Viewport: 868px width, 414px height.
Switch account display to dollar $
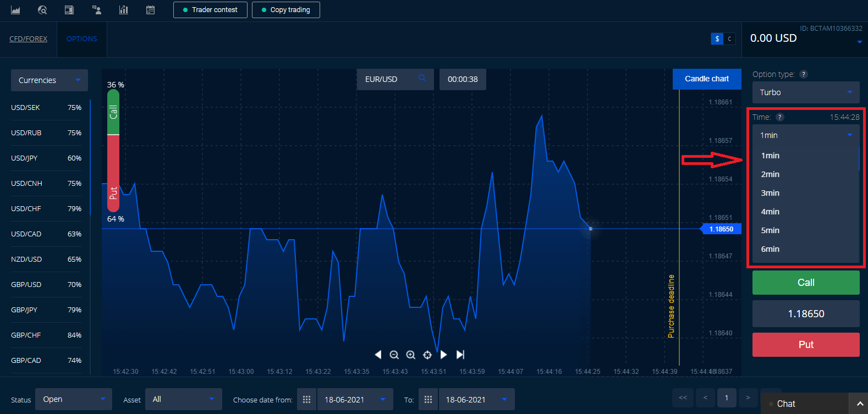click(717, 38)
